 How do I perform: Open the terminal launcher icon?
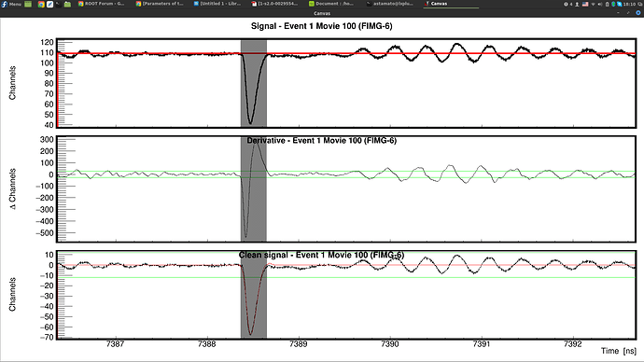(x=58, y=4)
